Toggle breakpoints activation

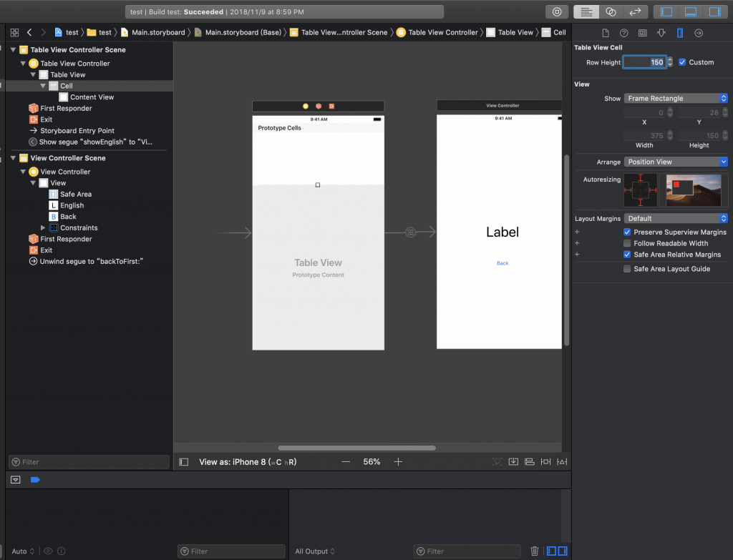pos(35,480)
